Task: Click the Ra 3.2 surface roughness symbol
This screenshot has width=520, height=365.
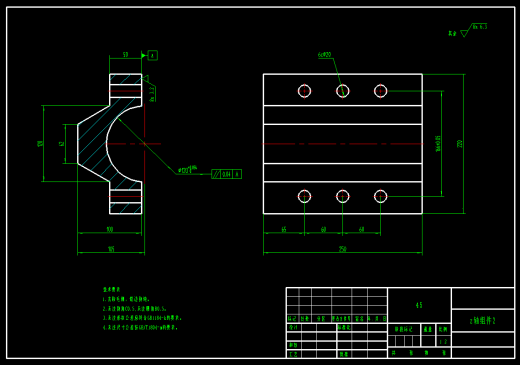Action: point(150,87)
